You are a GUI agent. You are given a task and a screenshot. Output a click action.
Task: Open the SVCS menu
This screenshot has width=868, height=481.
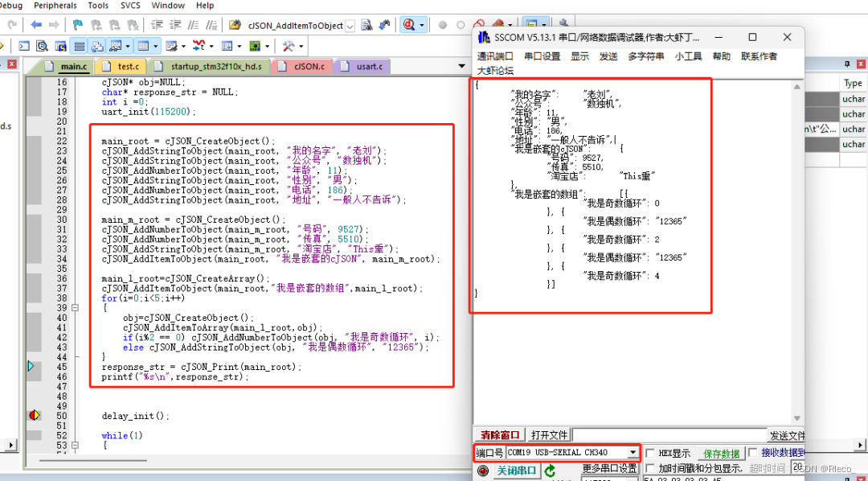point(130,6)
